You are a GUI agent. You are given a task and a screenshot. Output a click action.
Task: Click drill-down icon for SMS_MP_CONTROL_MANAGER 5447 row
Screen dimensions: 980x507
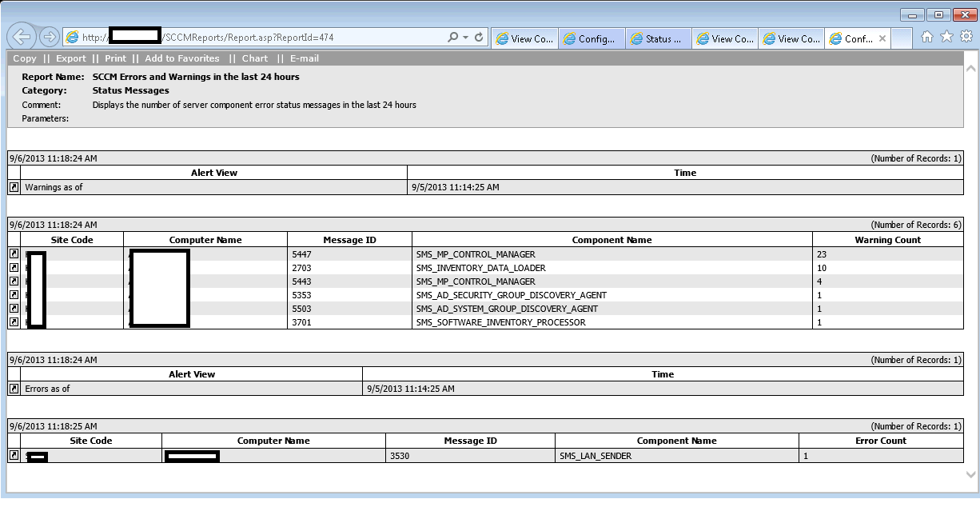click(x=14, y=254)
